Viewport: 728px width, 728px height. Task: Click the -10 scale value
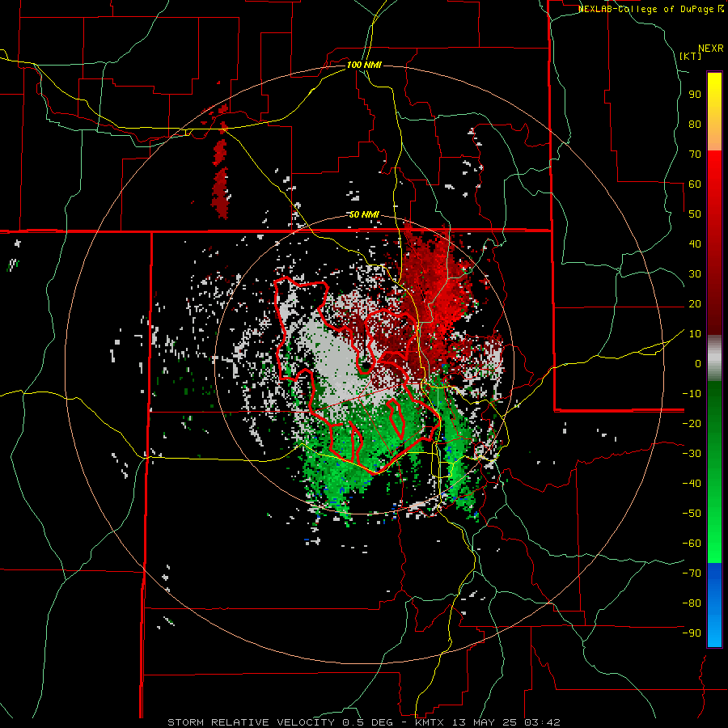(x=692, y=394)
